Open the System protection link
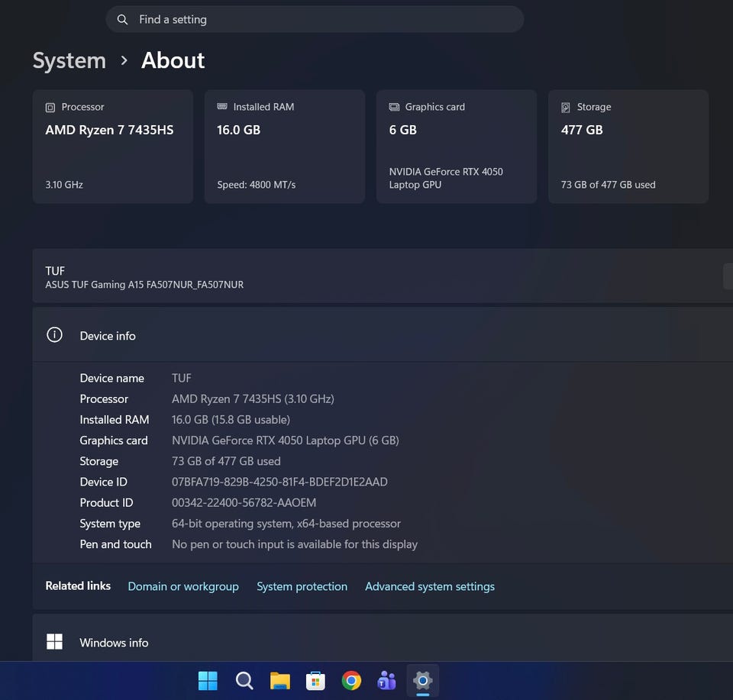733x700 pixels. [x=302, y=586]
